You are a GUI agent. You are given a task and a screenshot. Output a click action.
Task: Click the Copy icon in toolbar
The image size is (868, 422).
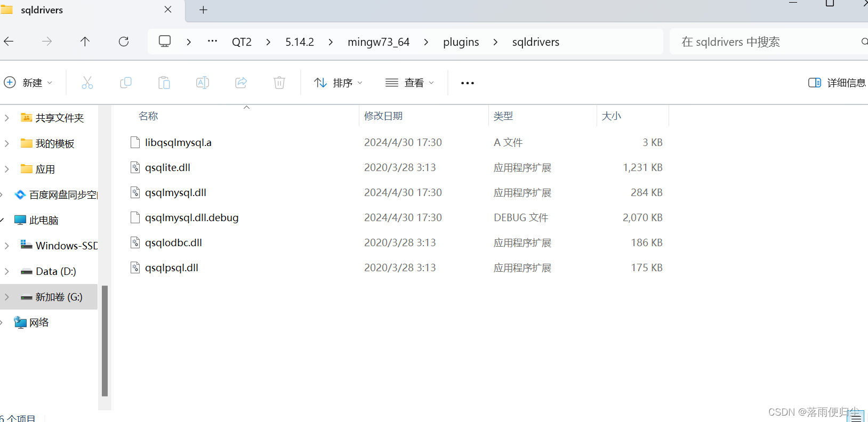pyautogui.click(x=126, y=83)
